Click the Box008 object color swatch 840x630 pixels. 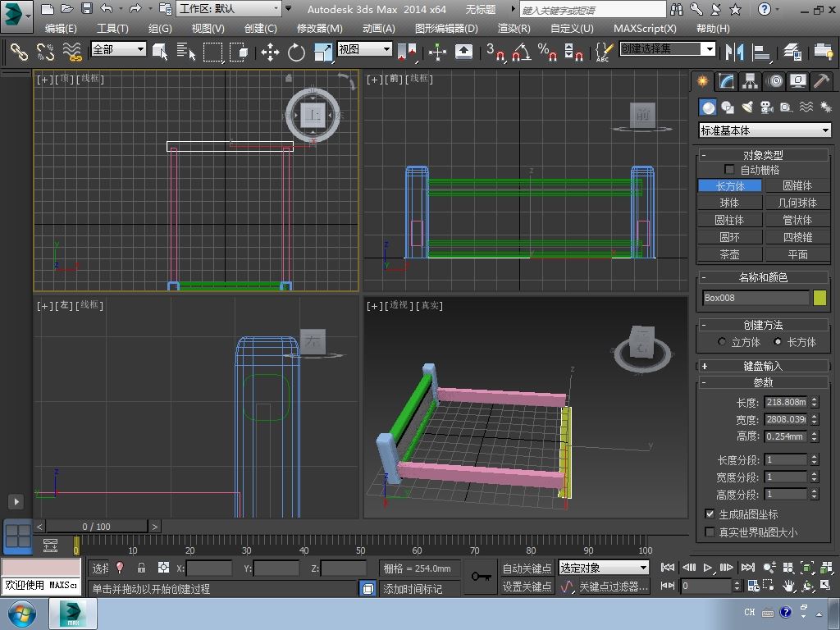819,298
